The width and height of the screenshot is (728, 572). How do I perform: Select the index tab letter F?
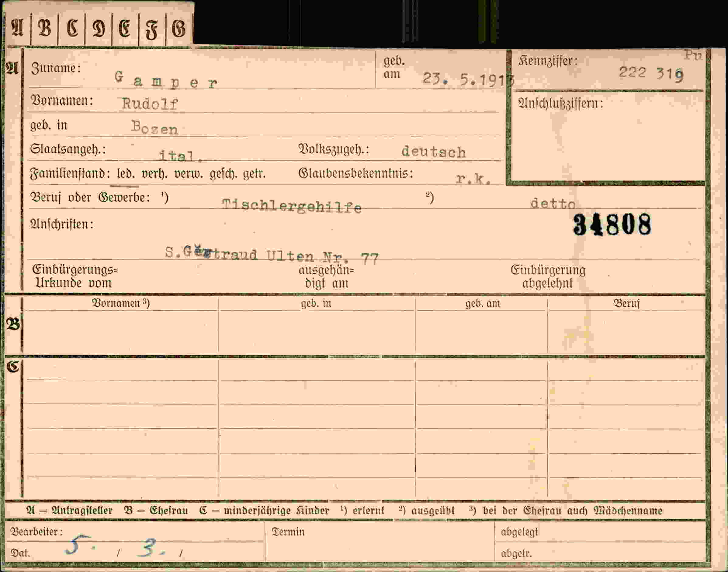152,30
